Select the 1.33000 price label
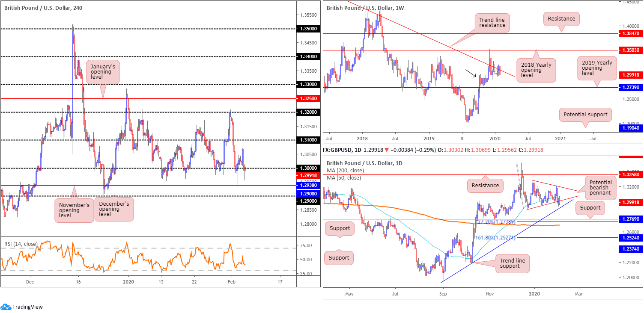The width and height of the screenshot is (644, 313). point(309,85)
